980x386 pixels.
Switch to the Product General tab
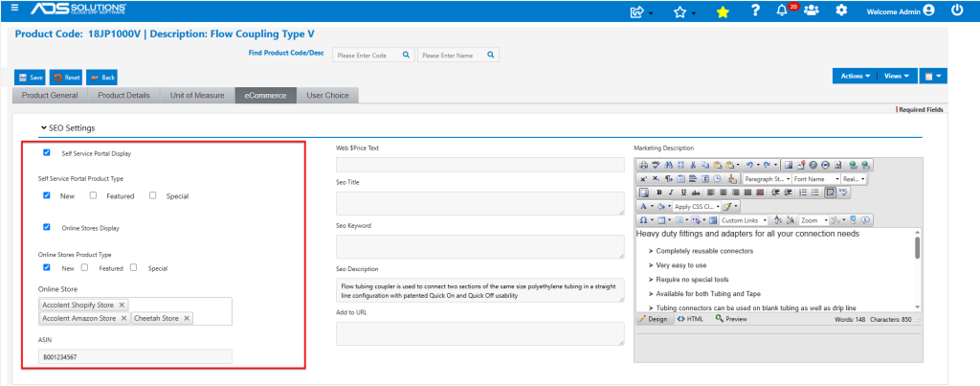click(x=50, y=95)
